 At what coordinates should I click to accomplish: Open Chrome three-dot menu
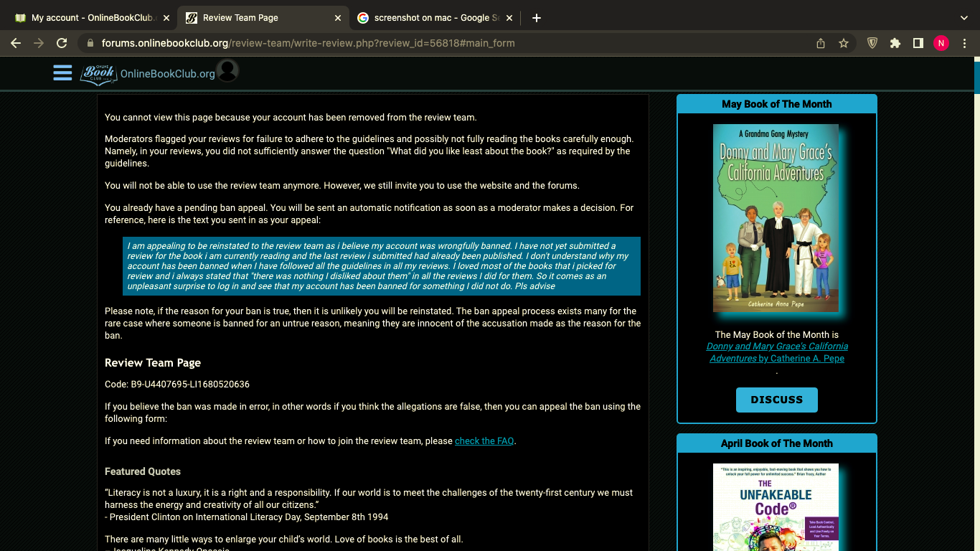click(x=964, y=43)
